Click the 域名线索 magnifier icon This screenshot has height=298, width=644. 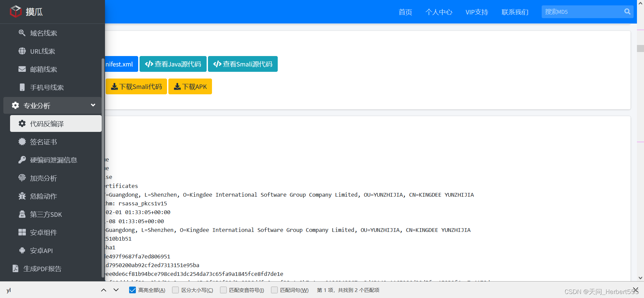point(22,33)
